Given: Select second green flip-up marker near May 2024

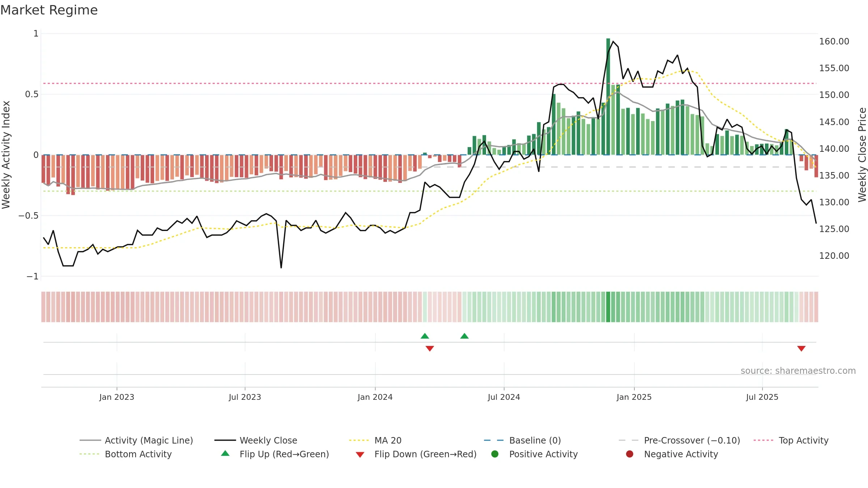Looking at the screenshot, I should point(464,336).
